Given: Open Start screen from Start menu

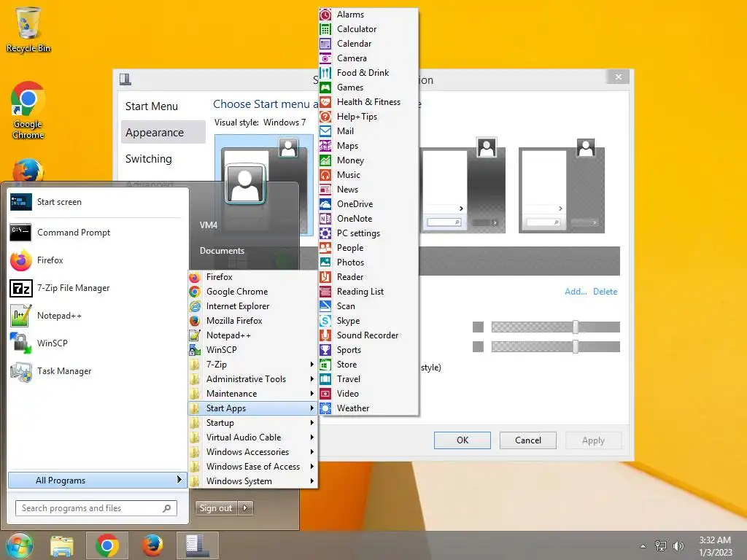Looking at the screenshot, I should pos(97,202).
